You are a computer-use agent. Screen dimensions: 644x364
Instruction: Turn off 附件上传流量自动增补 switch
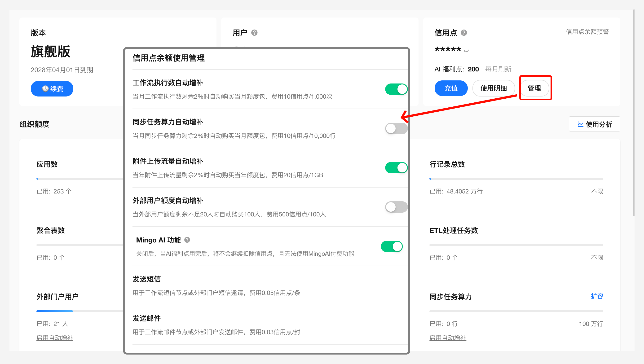[396, 168]
